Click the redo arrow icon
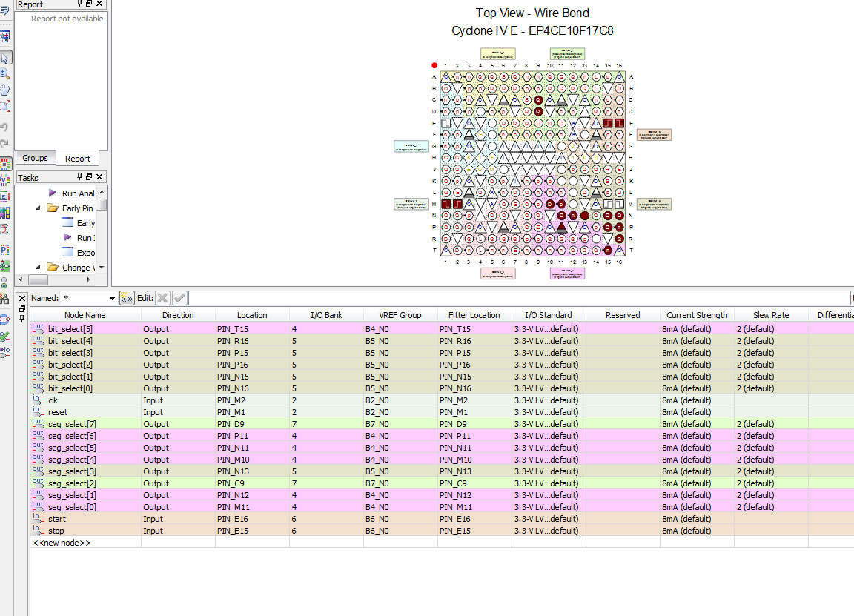Viewport: 854px width, 616px height. pyautogui.click(x=4, y=143)
